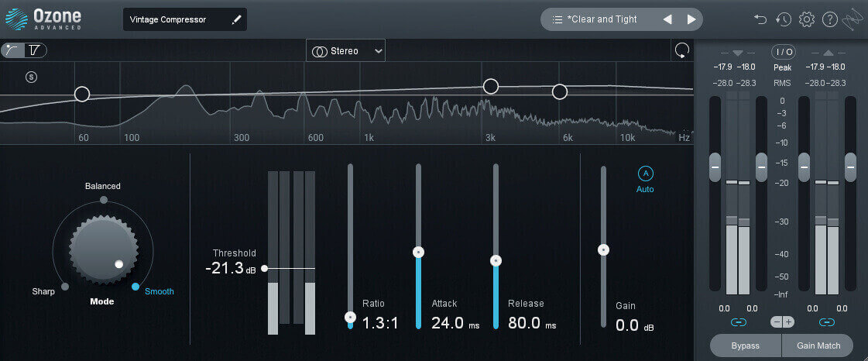Viewport: 868px width, 361px height.
Task: Load the next preset with the right arrow
Action: coord(691,19)
